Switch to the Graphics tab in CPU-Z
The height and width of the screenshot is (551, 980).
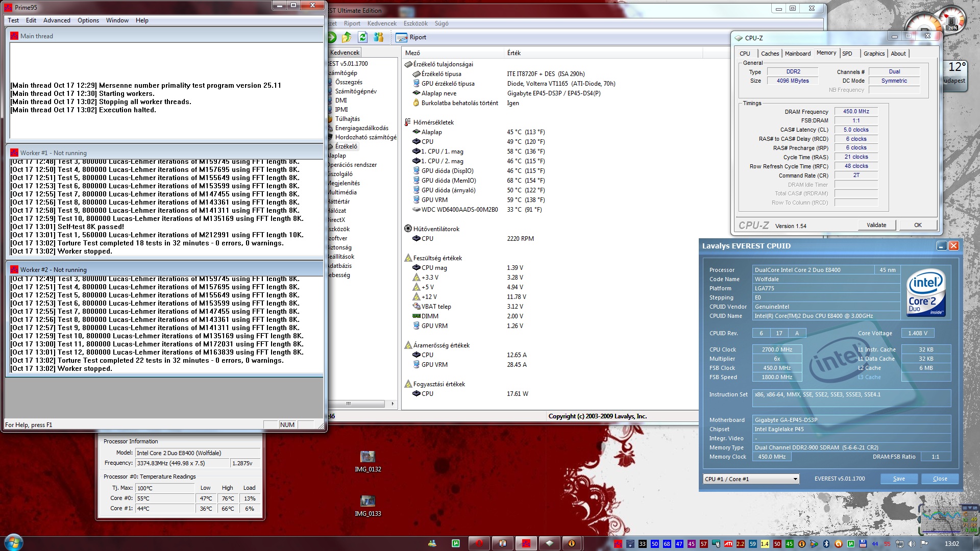tap(874, 54)
